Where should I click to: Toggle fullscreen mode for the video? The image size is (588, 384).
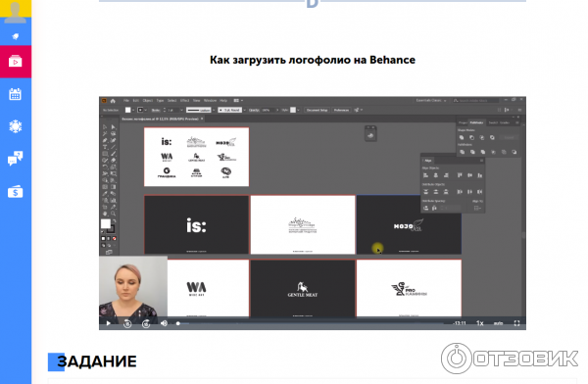pos(516,323)
